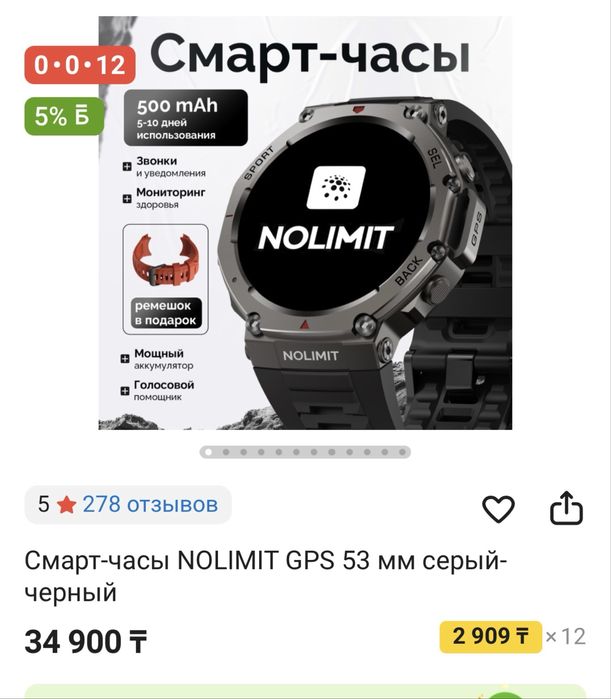Tap the red 0·0·12 installment badge
The height and width of the screenshot is (699, 611).
coord(80,65)
